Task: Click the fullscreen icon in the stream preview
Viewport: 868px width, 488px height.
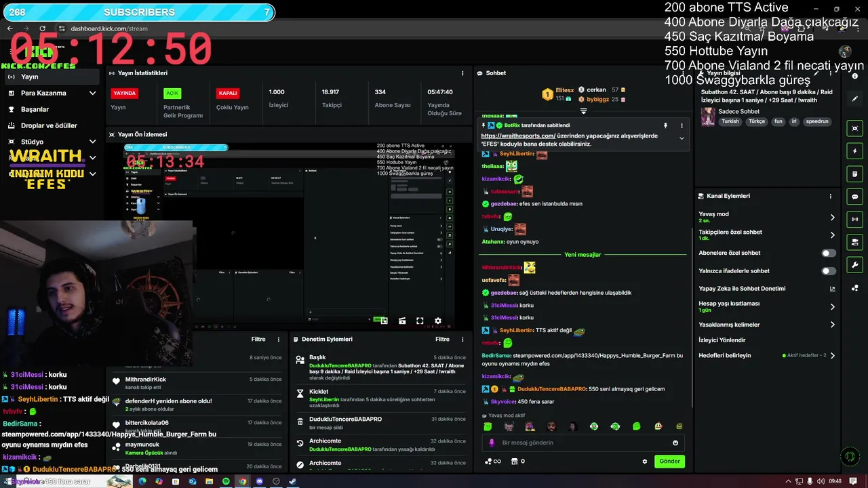Action: click(x=420, y=321)
